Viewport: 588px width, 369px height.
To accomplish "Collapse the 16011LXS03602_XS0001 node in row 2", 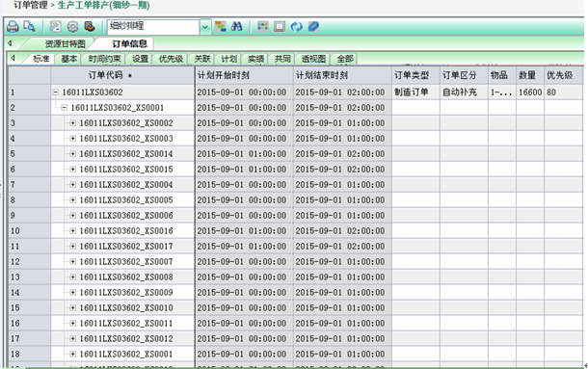I will 65,108.
